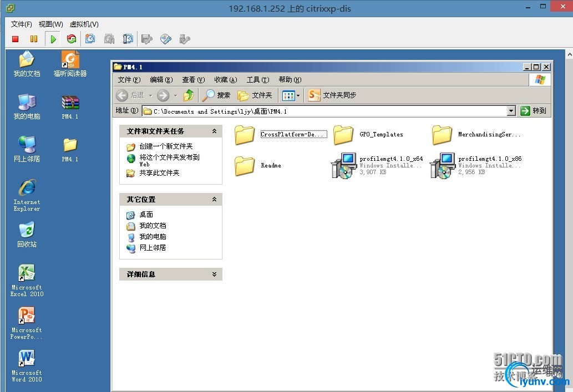Power on the VM with green play button
Viewport: 573px width, 392px height.
pyautogui.click(x=53, y=39)
